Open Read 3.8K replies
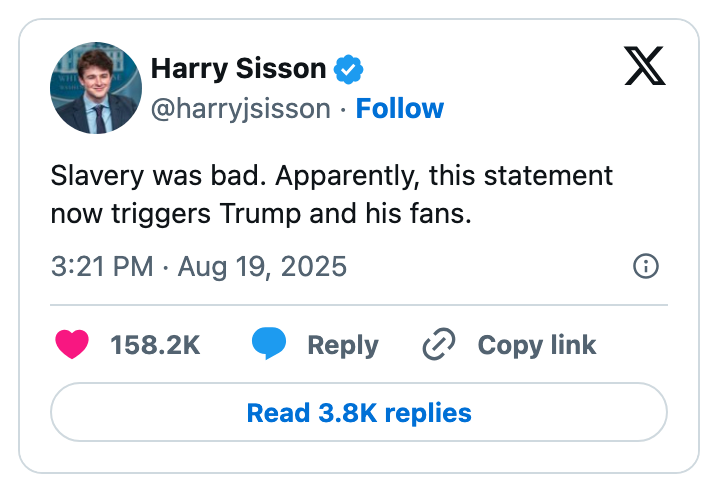The height and width of the screenshot is (494, 724). pos(359,412)
